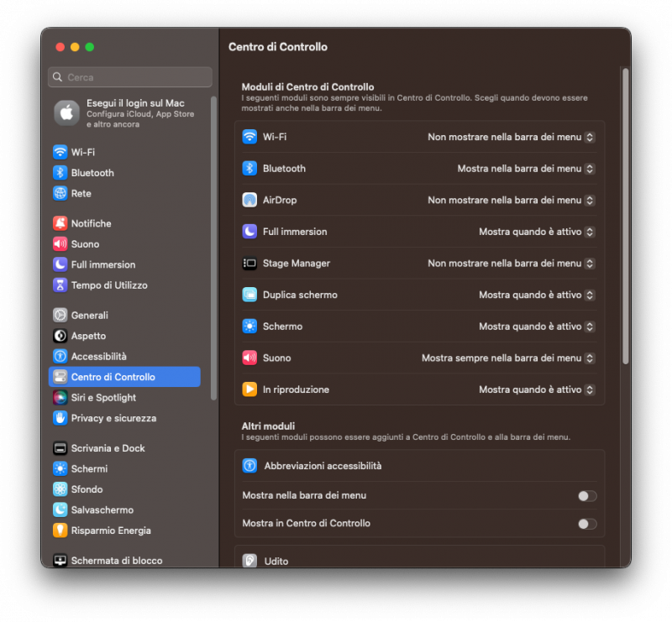Click the Aspetto icon
Image resolution: width=672 pixels, height=622 pixels.
pos(60,336)
